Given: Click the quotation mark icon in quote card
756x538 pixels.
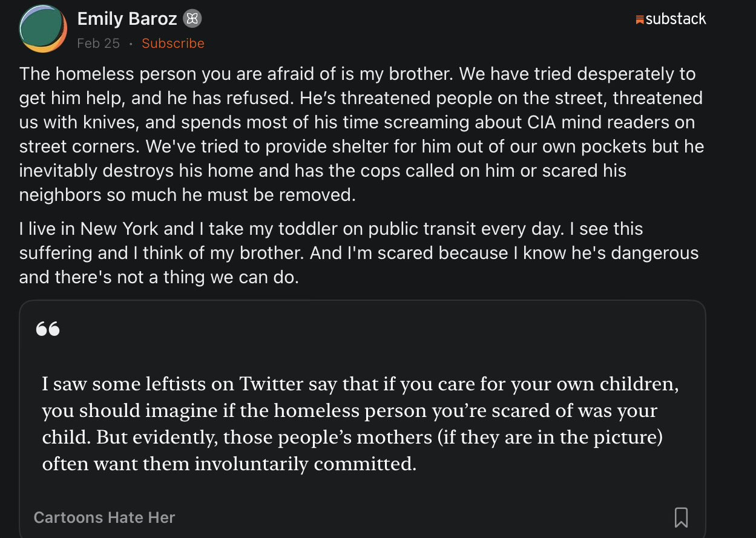Looking at the screenshot, I should [x=48, y=329].
